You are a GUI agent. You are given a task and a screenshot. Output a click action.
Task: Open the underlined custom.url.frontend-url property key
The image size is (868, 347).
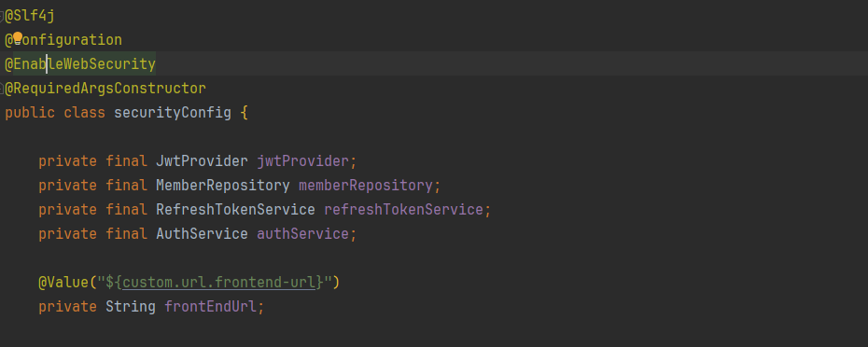click(x=218, y=283)
